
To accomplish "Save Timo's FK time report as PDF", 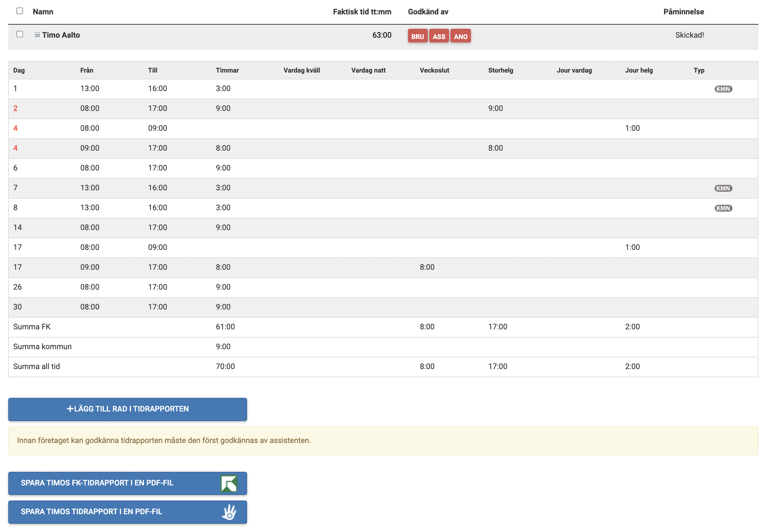I will (x=97, y=483).
